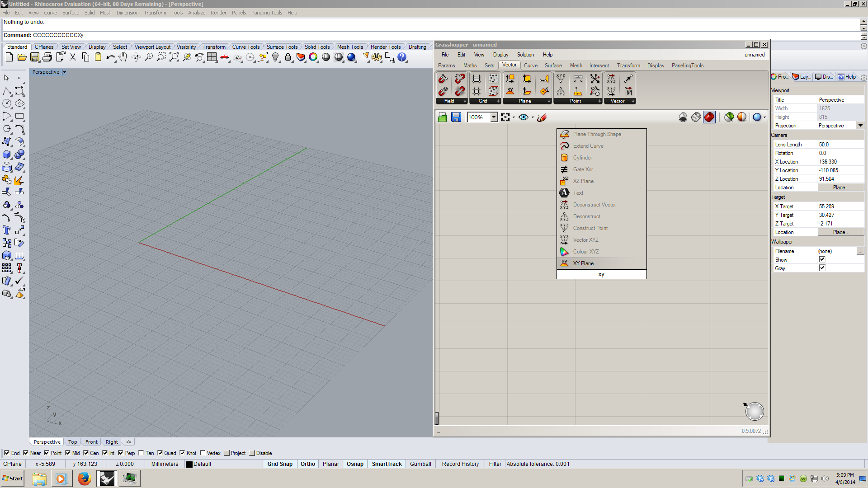The image size is (868, 488).
Task: Click the padlock Lock objects icon
Action: coord(288,57)
